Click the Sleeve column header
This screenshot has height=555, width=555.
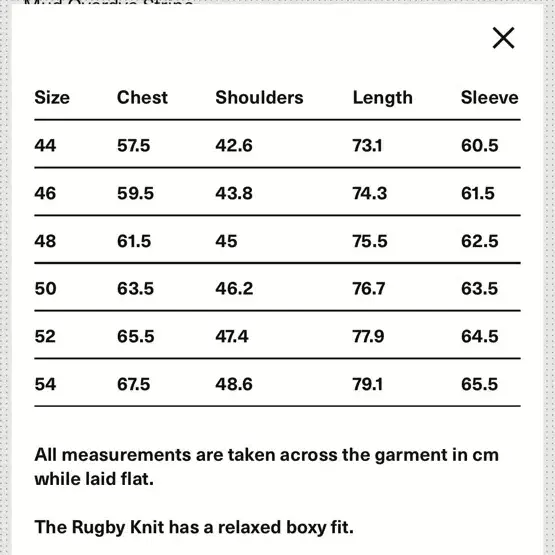[490, 97]
